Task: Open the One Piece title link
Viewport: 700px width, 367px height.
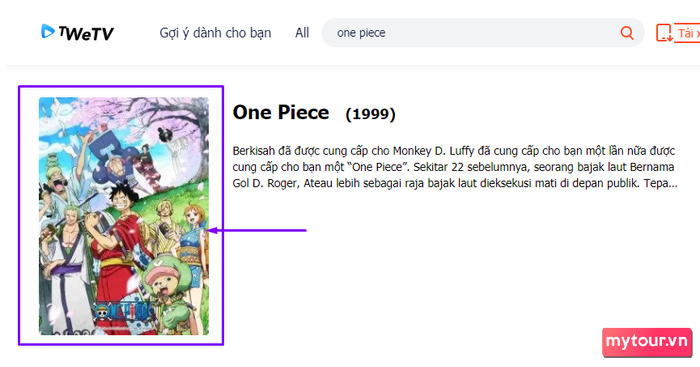Action: 281,112
